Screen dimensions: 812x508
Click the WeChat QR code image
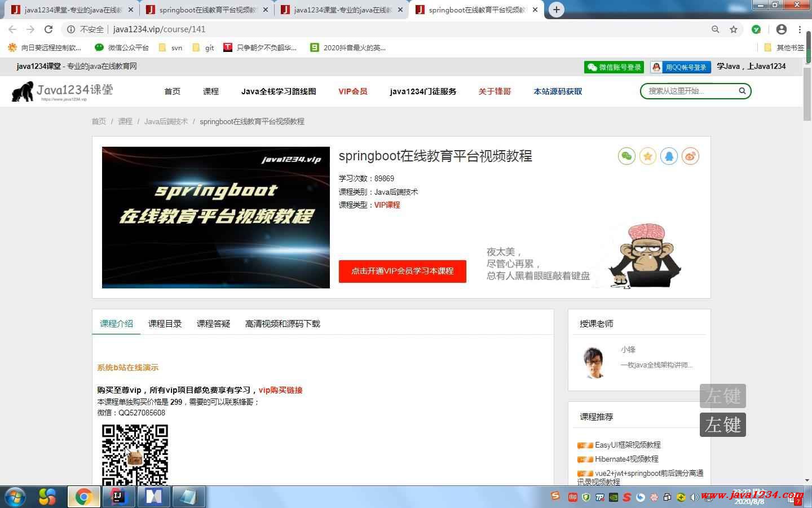(135, 455)
